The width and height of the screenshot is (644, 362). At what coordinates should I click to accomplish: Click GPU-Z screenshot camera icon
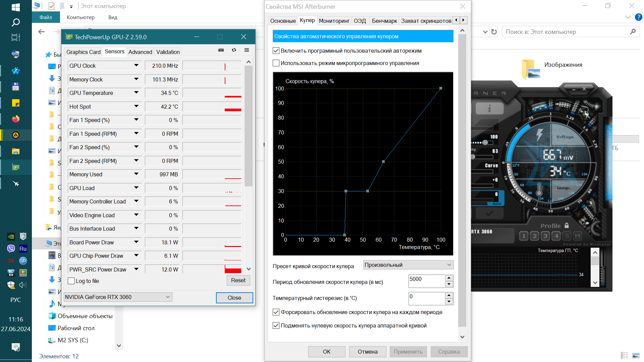click(221, 50)
